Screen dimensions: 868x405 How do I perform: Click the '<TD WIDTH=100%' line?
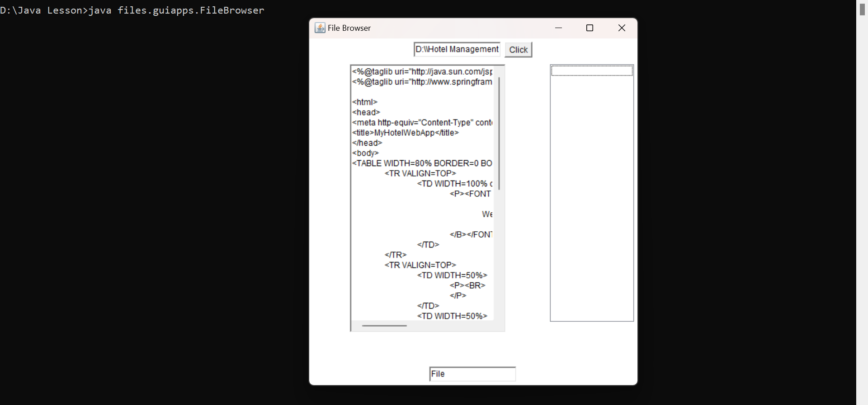click(x=455, y=184)
